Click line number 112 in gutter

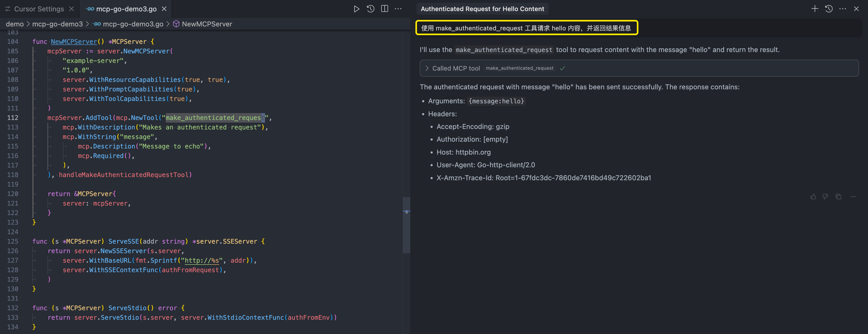click(x=13, y=118)
